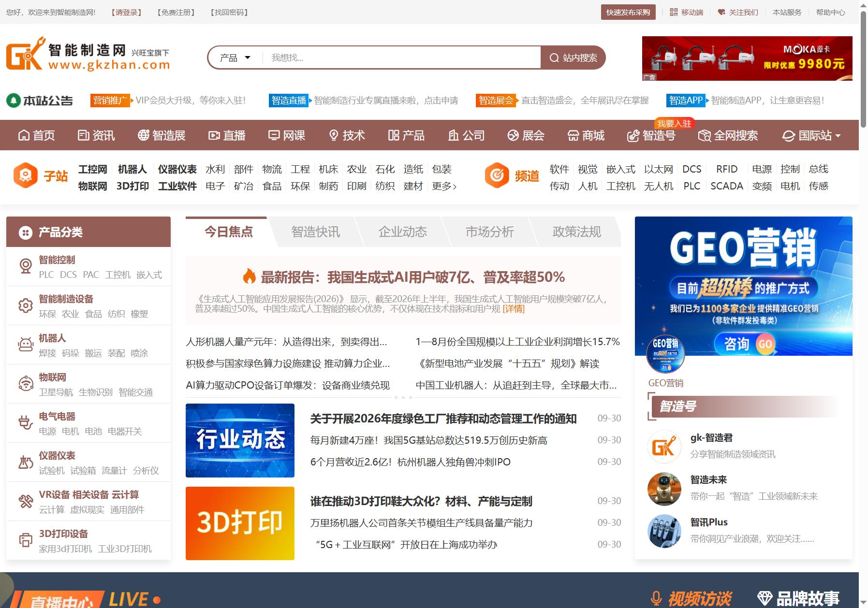Screen dimensions: 868x608
Task: Open the 智造直播 announcement tag
Action: pos(289,100)
